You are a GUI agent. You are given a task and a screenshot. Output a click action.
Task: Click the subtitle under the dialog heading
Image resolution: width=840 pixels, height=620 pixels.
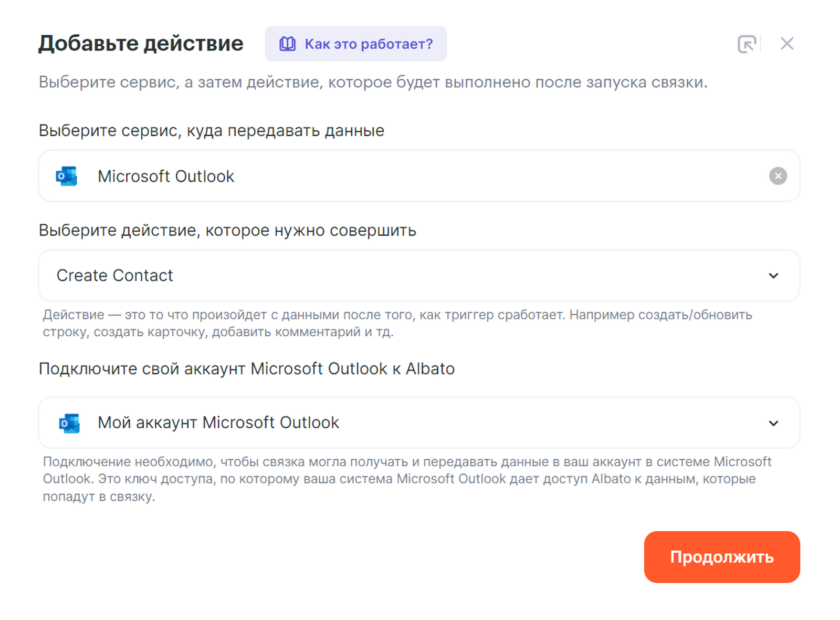click(373, 82)
